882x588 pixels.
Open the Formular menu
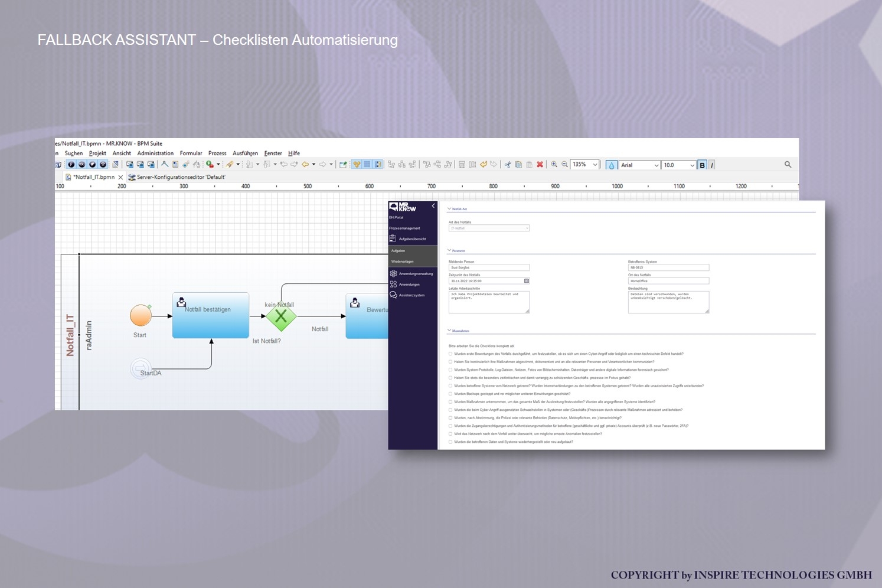[191, 153]
